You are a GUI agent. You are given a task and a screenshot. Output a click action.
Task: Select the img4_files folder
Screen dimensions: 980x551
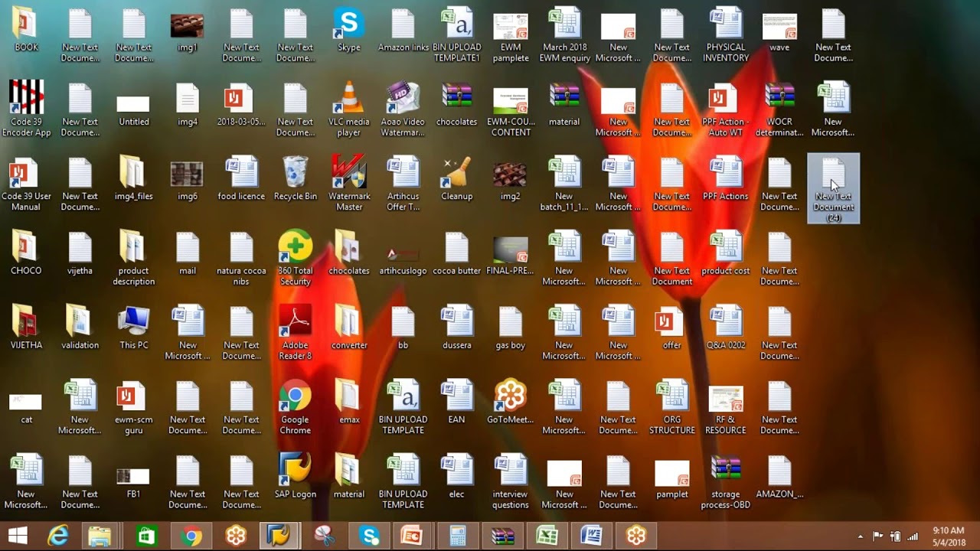coord(134,178)
